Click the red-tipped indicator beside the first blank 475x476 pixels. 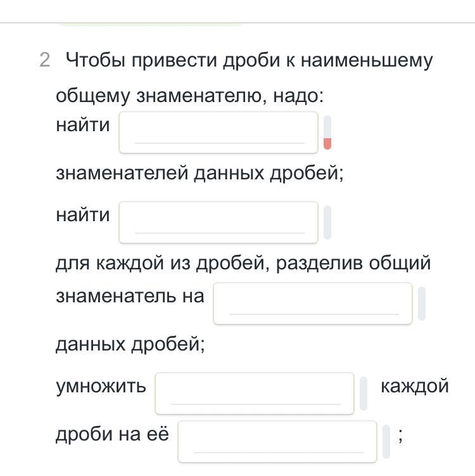327,132
